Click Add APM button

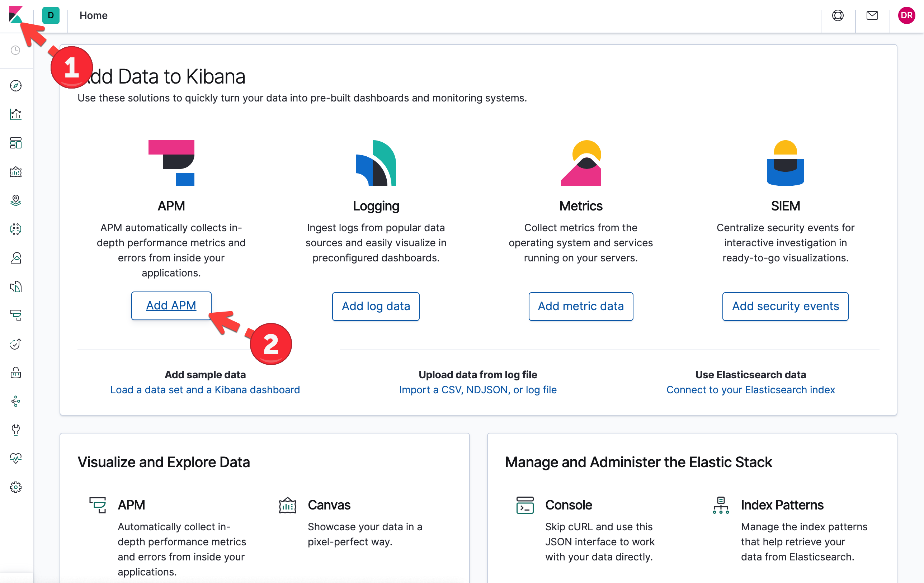[171, 305]
